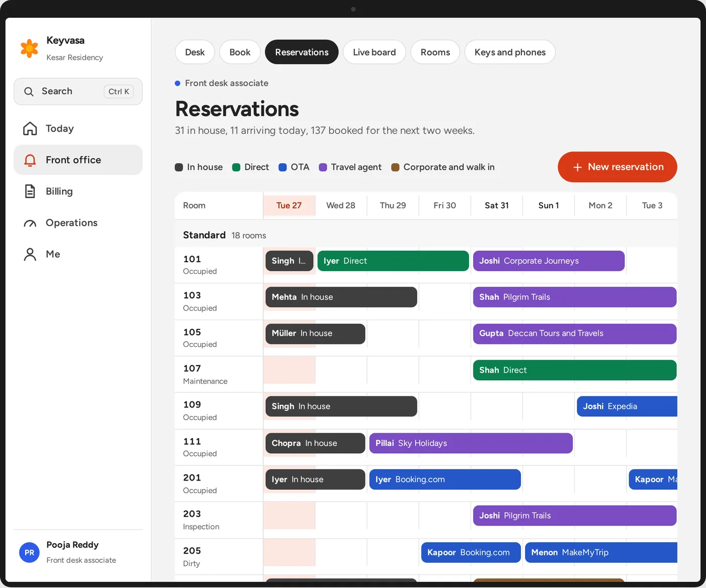Image resolution: width=706 pixels, height=588 pixels.
Task: Open the Iyer Direct reservation
Action: pyautogui.click(x=393, y=261)
